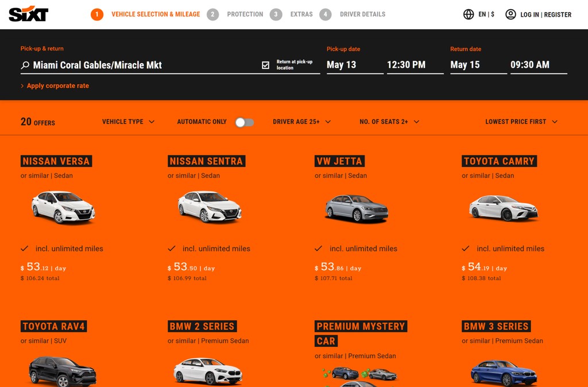Click the $106.24 total text

click(x=40, y=278)
